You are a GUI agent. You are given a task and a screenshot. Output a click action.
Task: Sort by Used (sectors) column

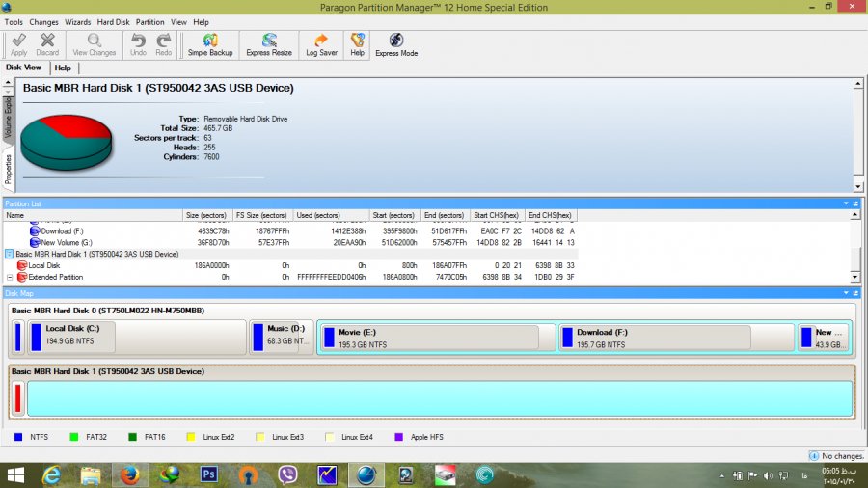point(331,215)
